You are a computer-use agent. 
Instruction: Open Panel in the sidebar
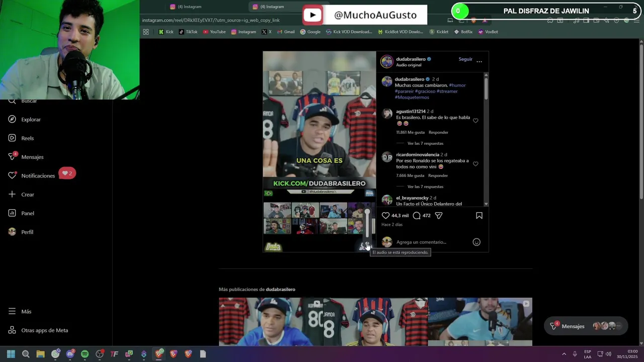pos(21,213)
